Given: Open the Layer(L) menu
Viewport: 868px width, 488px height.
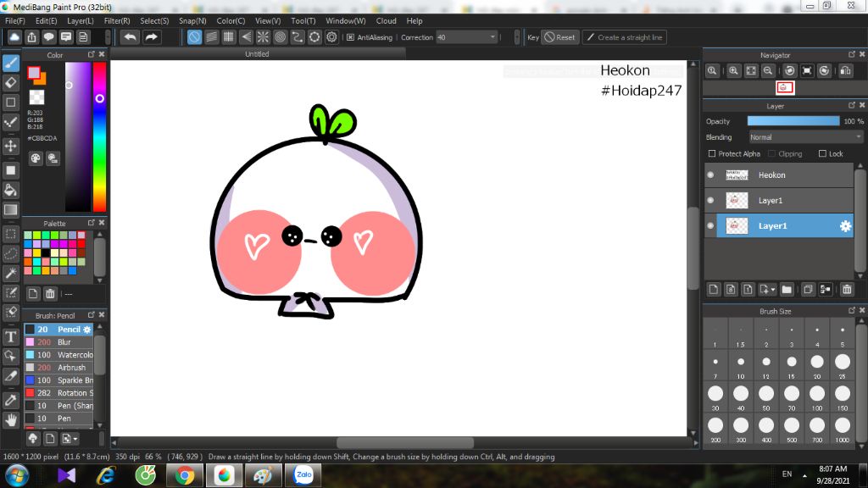Looking at the screenshot, I should point(81,20).
